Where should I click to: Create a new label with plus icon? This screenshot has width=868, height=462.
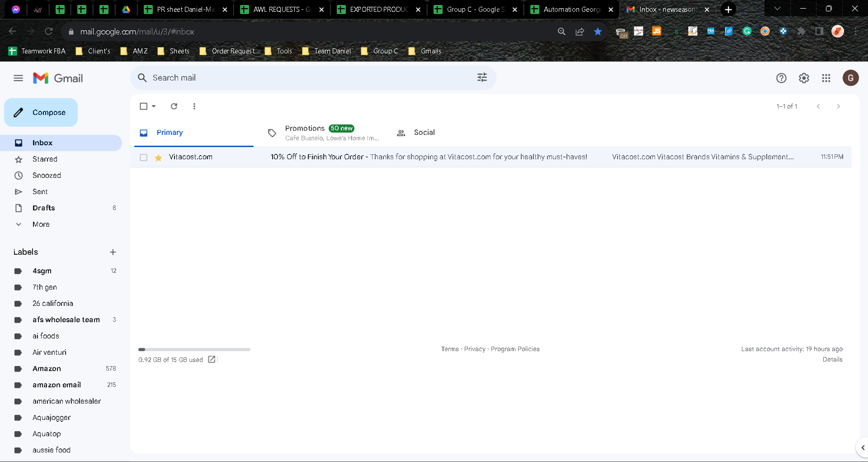pyautogui.click(x=113, y=252)
